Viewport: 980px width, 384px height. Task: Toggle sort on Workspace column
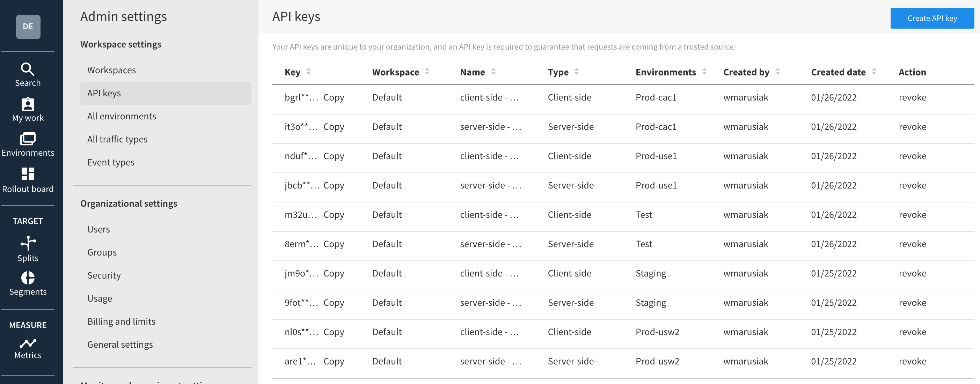(x=427, y=71)
